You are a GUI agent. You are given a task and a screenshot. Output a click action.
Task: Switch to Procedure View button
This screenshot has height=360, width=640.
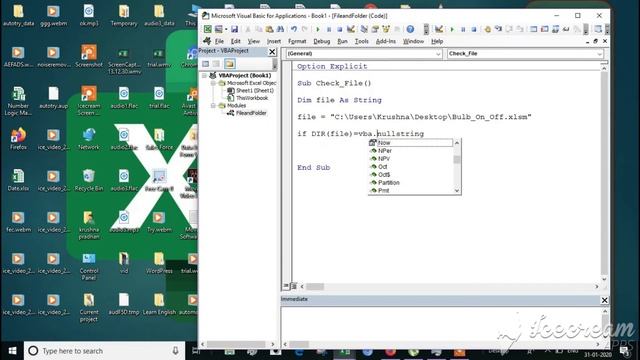click(x=286, y=286)
